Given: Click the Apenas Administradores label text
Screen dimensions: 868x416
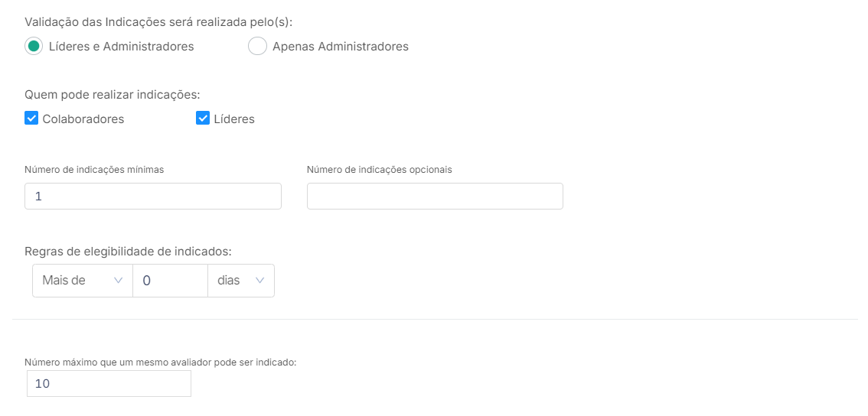Looking at the screenshot, I should 341,47.
